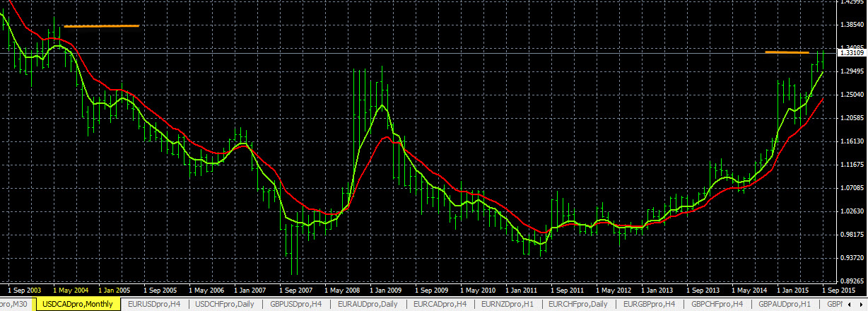Click the 1 May 2004 time axis label
868x311 pixels.
point(71,290)
